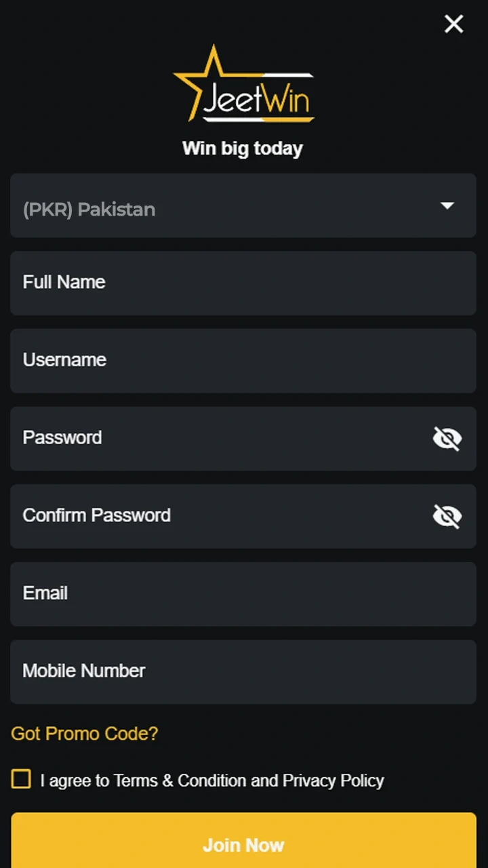Open 'Got Promo Code?' link
Screen dimensions: 488x868
coord(84,733)
